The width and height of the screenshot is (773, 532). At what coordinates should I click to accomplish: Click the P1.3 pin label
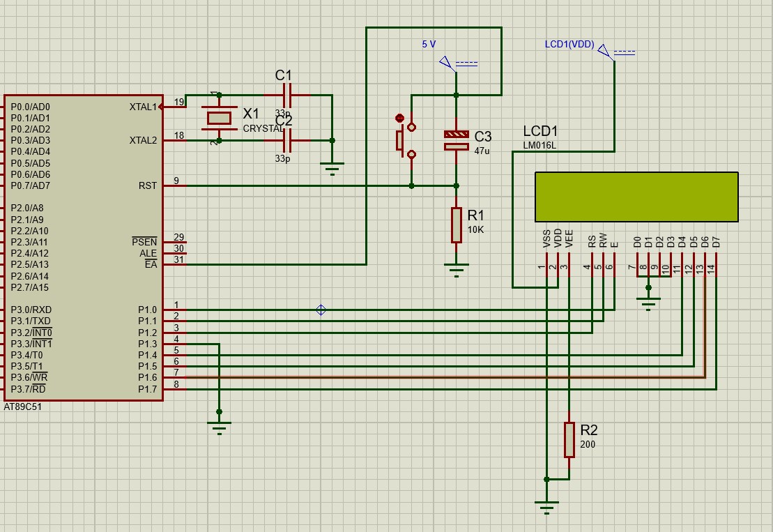click(147, 344)
